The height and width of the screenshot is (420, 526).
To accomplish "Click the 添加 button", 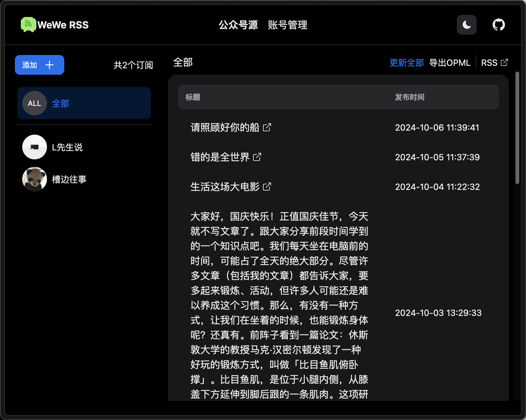I will pyautogui.click(x=40, y=65).
